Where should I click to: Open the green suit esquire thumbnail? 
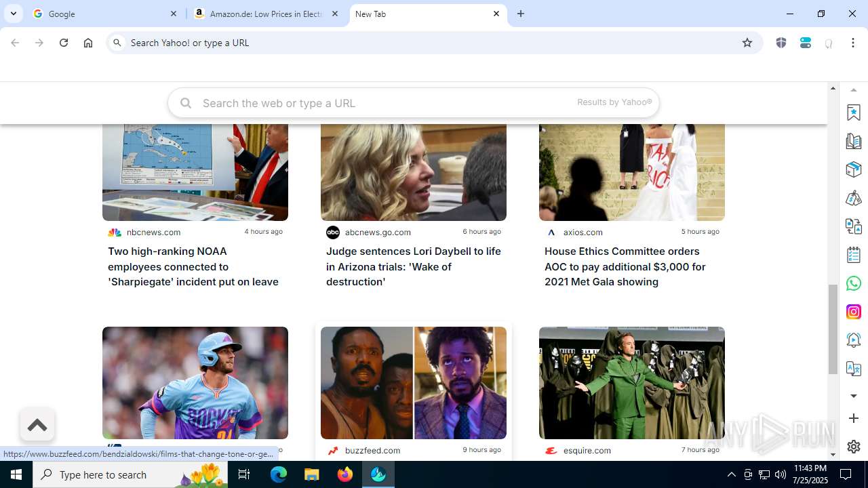pos(632,383)
